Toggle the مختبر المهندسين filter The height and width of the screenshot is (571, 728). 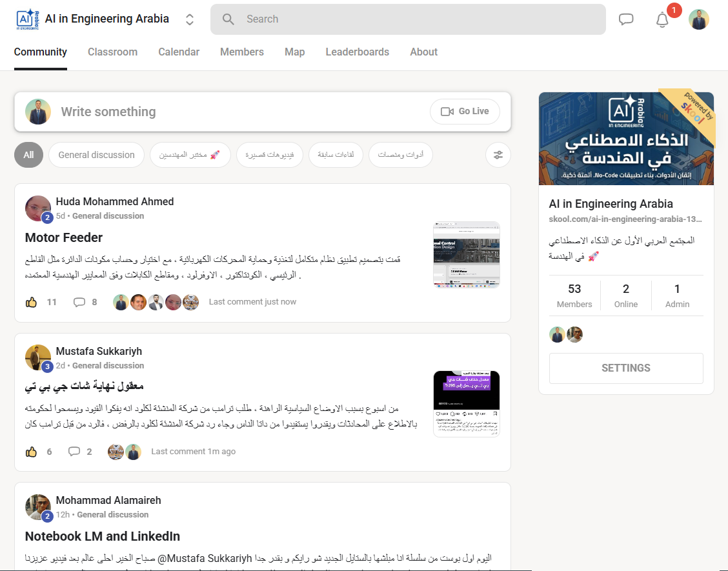tap(190, 155)
